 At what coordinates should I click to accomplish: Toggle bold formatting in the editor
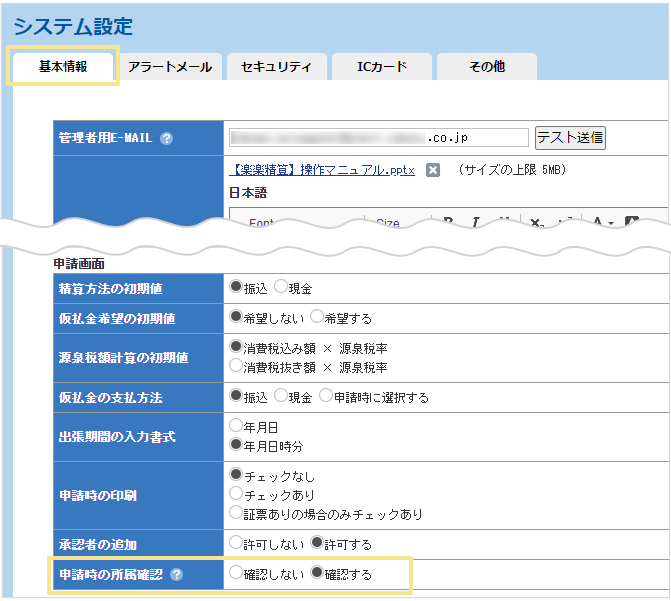point(448,222)
